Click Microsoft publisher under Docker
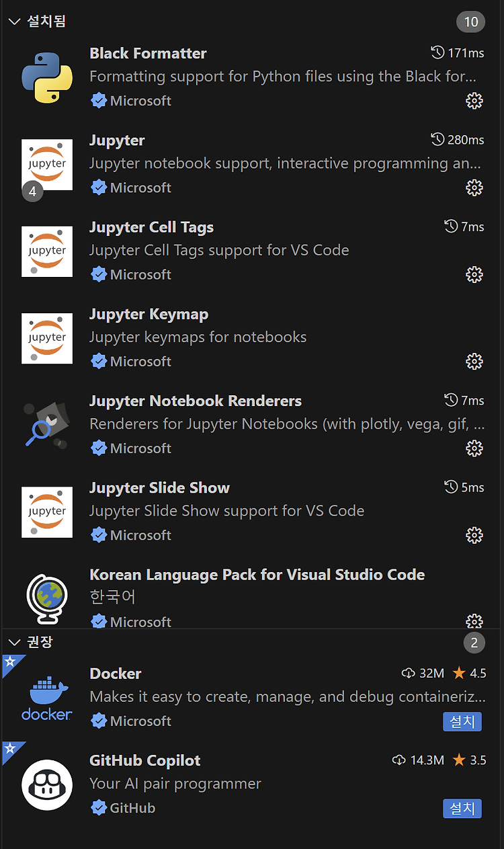The height and width of the screenshot is (849, 504). (x=140, y=721)
